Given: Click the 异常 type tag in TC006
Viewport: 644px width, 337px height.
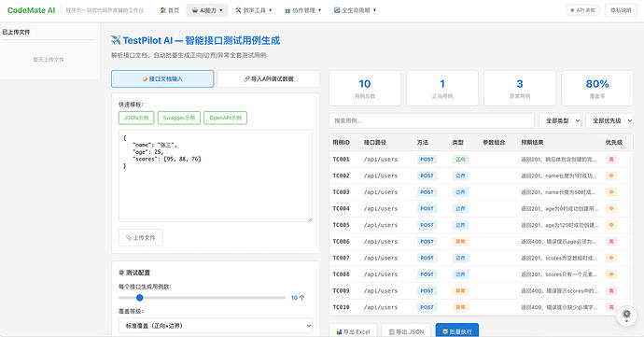Looking at the screenshot, I should (x=460, y=241).
